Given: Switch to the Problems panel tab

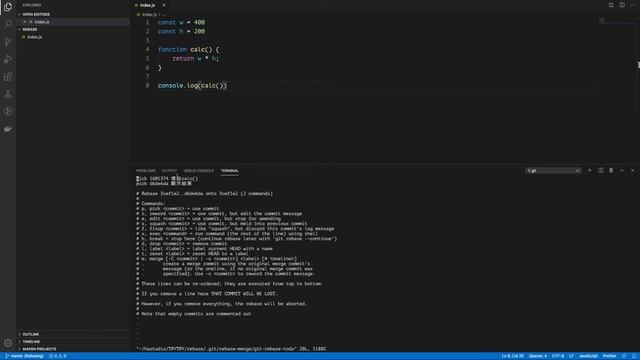Looking at the screenshot, I should click(x=146, y=171).
